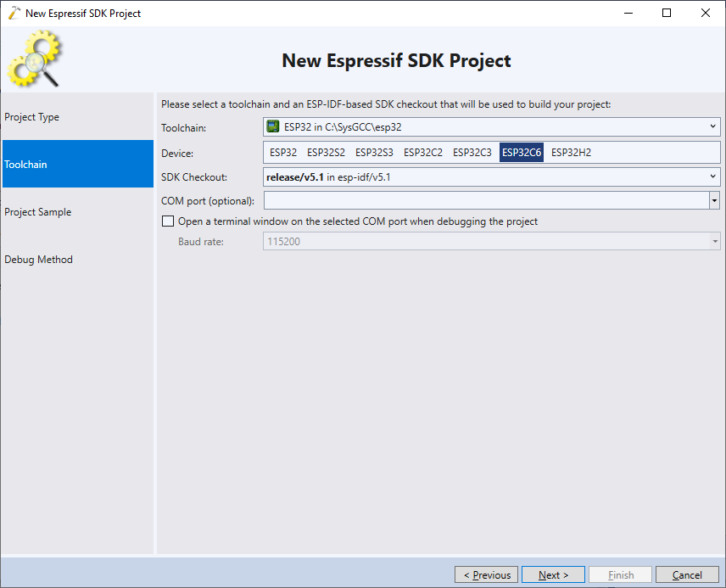Click the 'New Espressif SDK Project' heading

click(x=396, y=60)
